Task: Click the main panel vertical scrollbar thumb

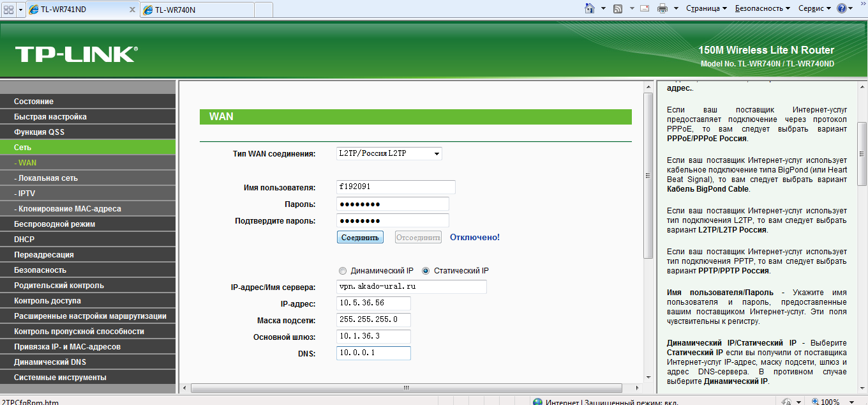Action: pos(648,174)
